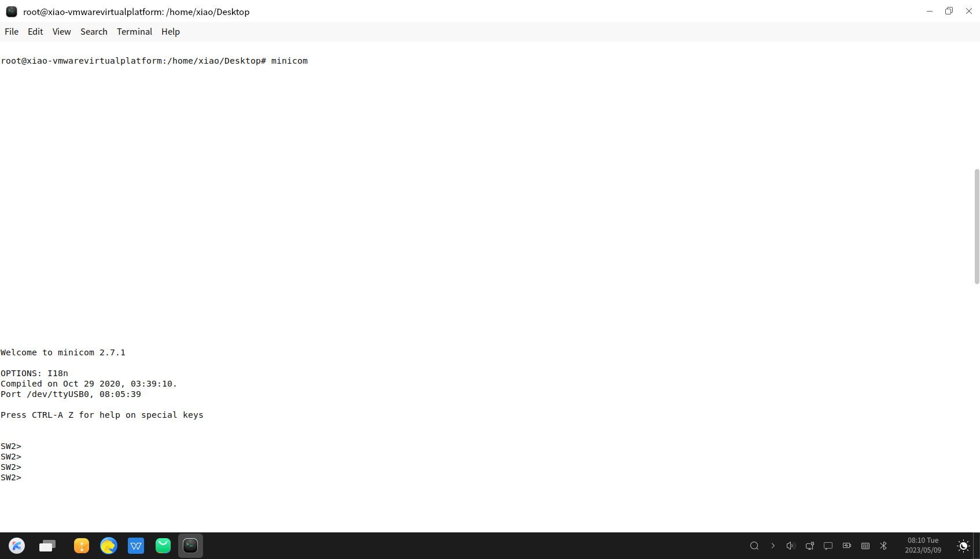Click the terminal window title bar icon
Viewport: 980px width, 559px height.
pyautogui.click(x=12, y=12)
